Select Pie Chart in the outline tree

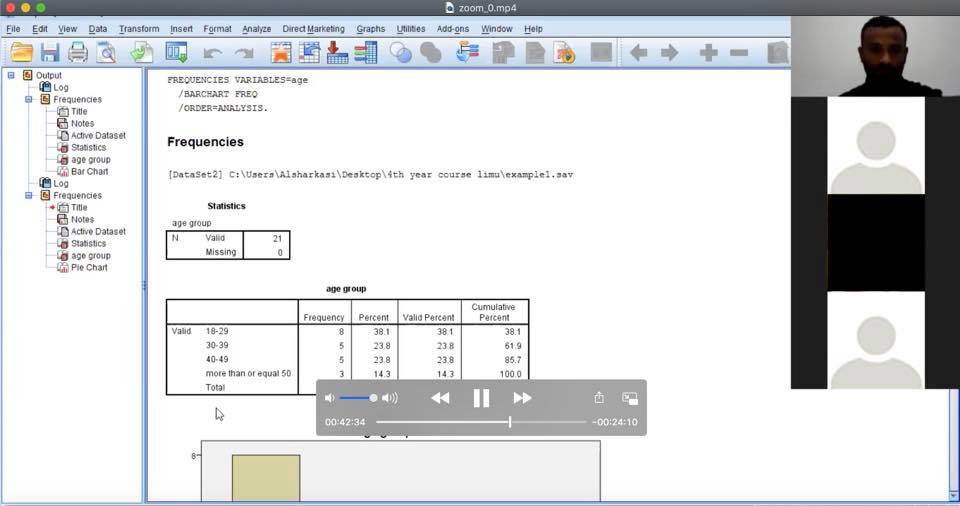point(89,268)
